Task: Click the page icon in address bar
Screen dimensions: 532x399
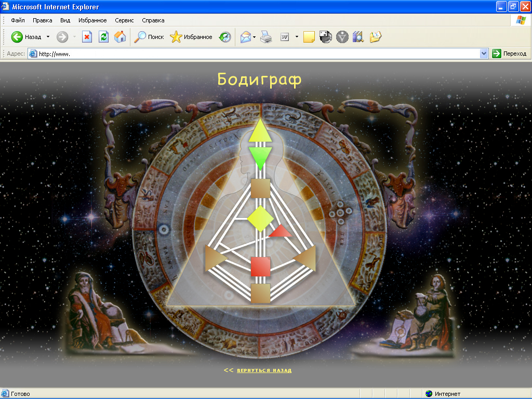Action: point(33,54)
